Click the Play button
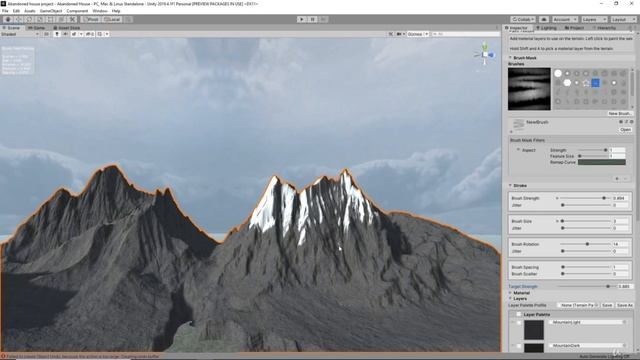640x360 pixels. point(302,19)
